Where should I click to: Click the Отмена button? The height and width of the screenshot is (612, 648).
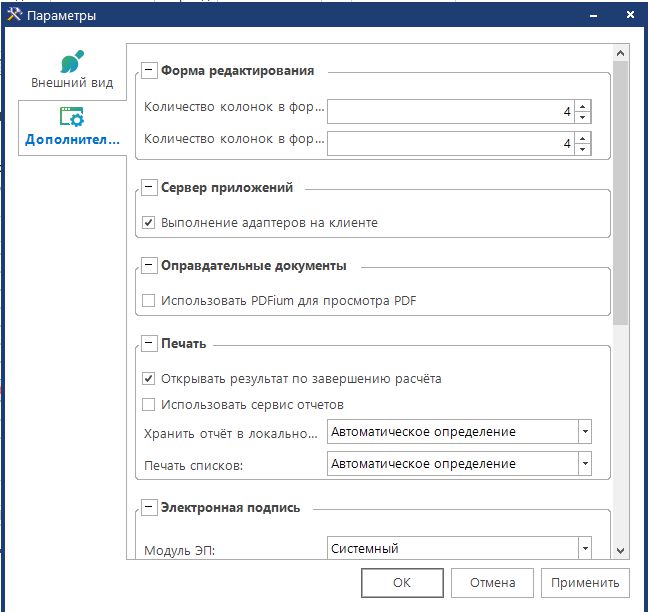pos(491,583)
